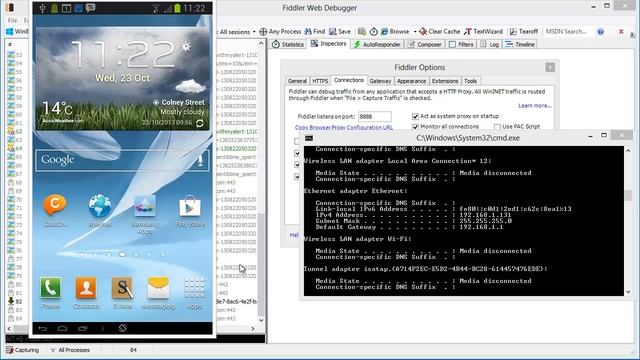The width and height of the screenshot is (640, 360).
Task: Select Extensions tab in Fiddler Options
Action: (445, 81)
